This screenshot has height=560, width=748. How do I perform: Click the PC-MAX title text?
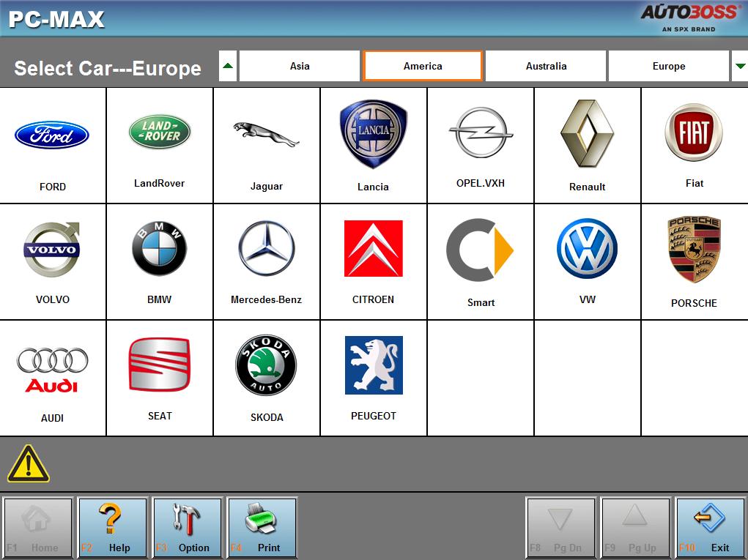(x=56, y=20)
